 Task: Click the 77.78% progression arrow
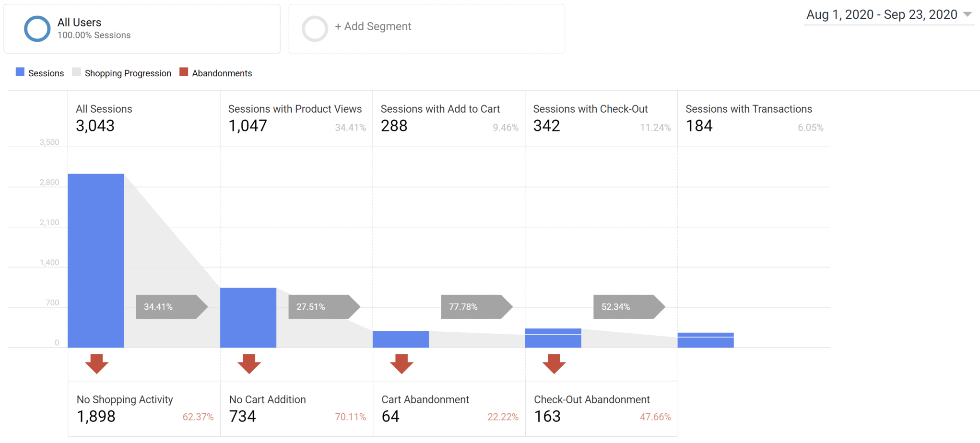[x=477, y=307]
